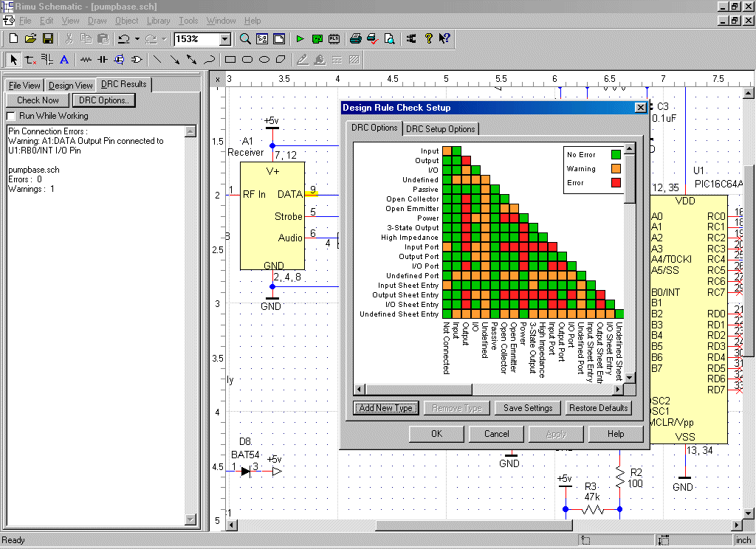The height and width of the screenshot is (549, 756).
Task: Click the Print Preview icon
Action: click(x=389, y=39)
